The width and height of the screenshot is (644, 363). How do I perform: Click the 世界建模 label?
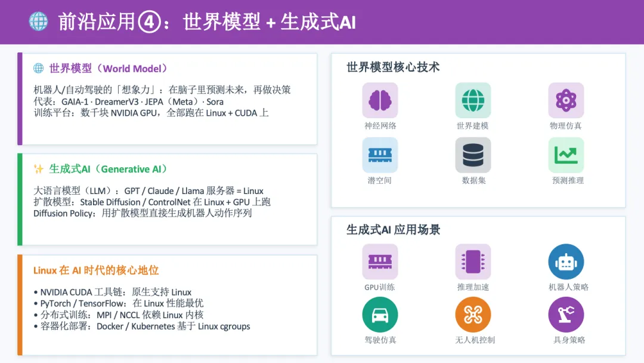[473, 126]
